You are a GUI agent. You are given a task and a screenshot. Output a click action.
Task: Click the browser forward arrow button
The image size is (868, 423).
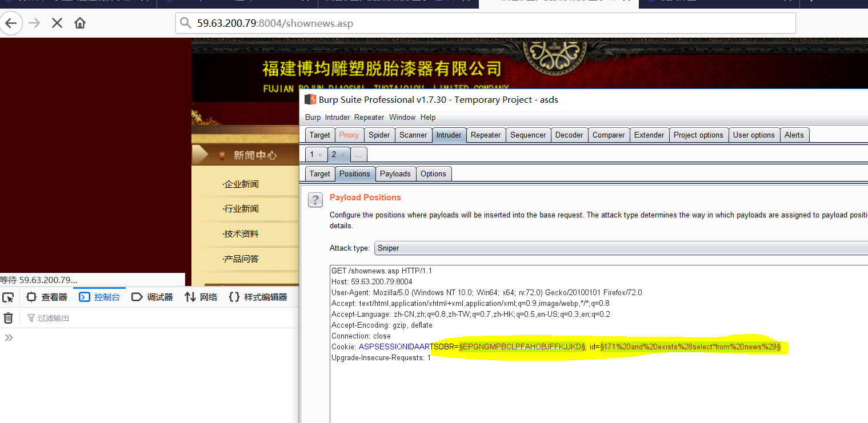pos(35,23)
